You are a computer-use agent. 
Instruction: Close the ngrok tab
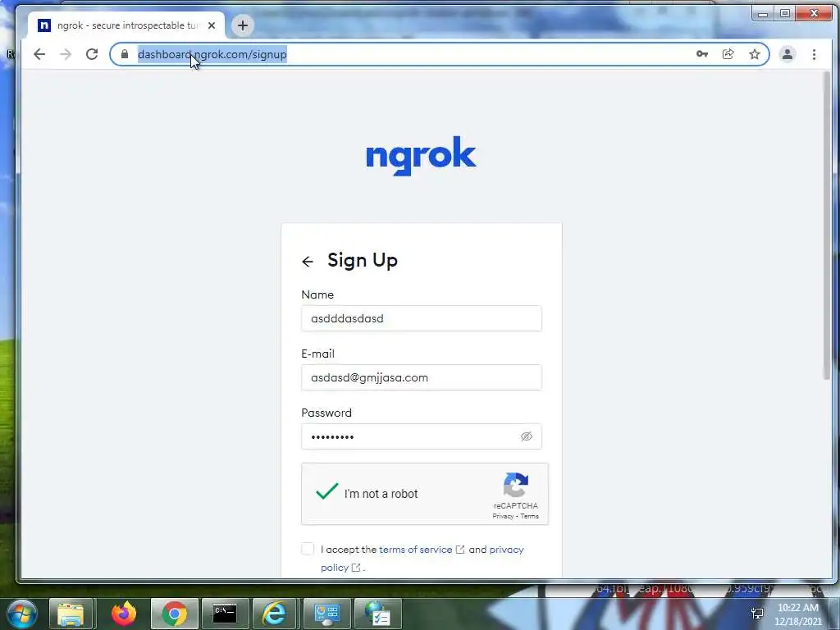[x=212, y=25]
